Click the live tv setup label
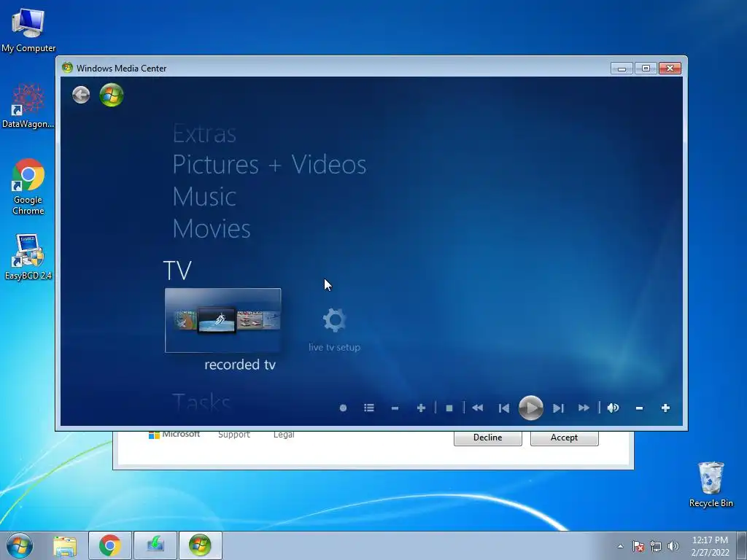 (x=334, y=347)
